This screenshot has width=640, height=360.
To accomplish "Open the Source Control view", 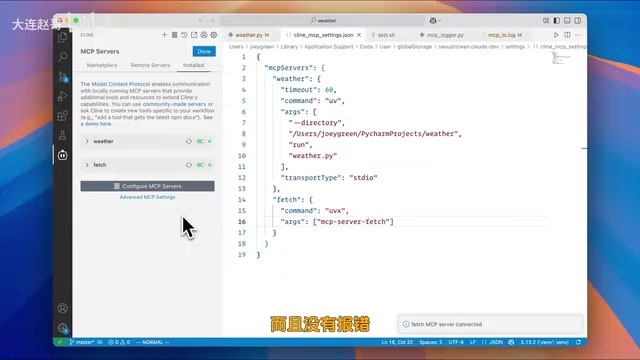I will coord(62,76).
